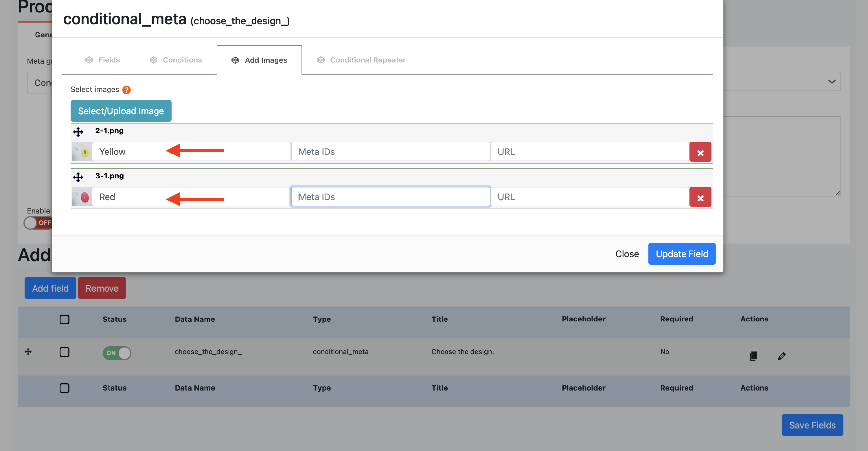Delete the Yellow image with red X

coord(700,152)
